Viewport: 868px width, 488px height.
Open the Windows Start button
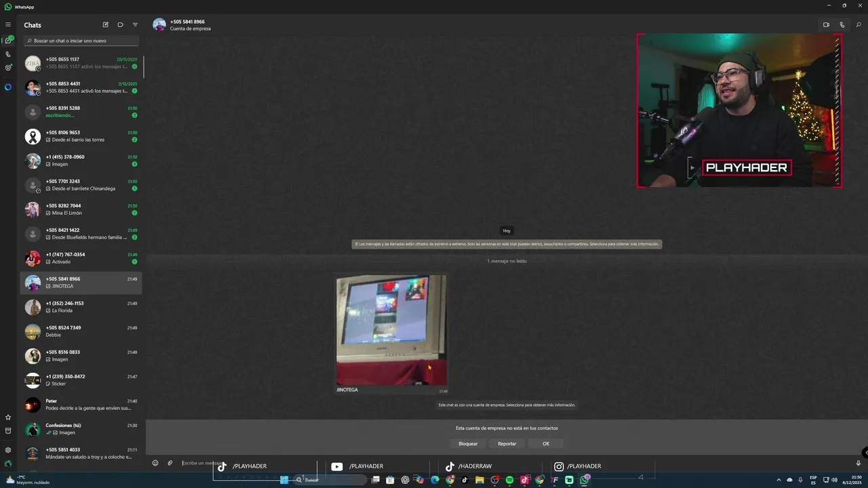pyautogui.click(x=284, y=480)
